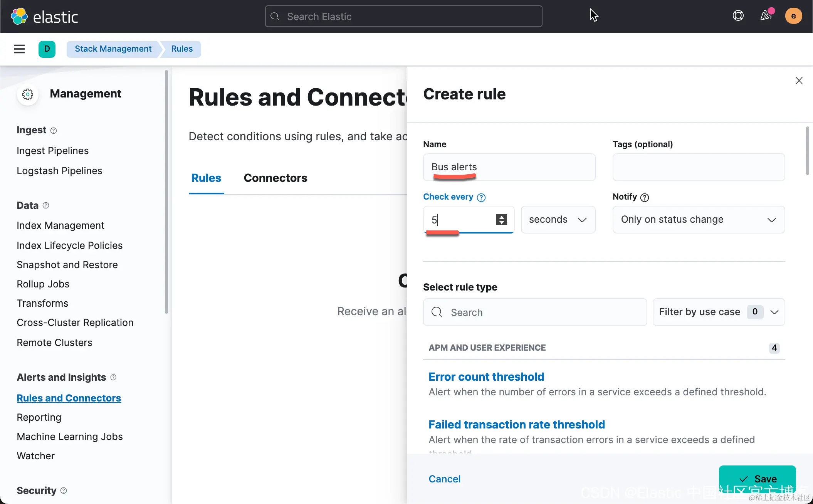Screen dimensions: 813x504
Task: Click the green D space avatar
Action: 47,49
